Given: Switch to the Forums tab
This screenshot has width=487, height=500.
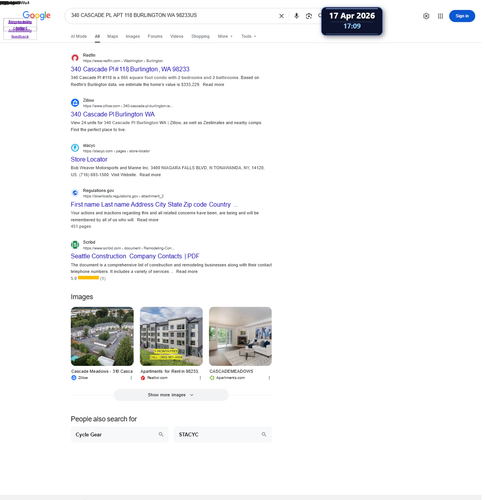Looking at the screenshot, I should tap(155, 36).
